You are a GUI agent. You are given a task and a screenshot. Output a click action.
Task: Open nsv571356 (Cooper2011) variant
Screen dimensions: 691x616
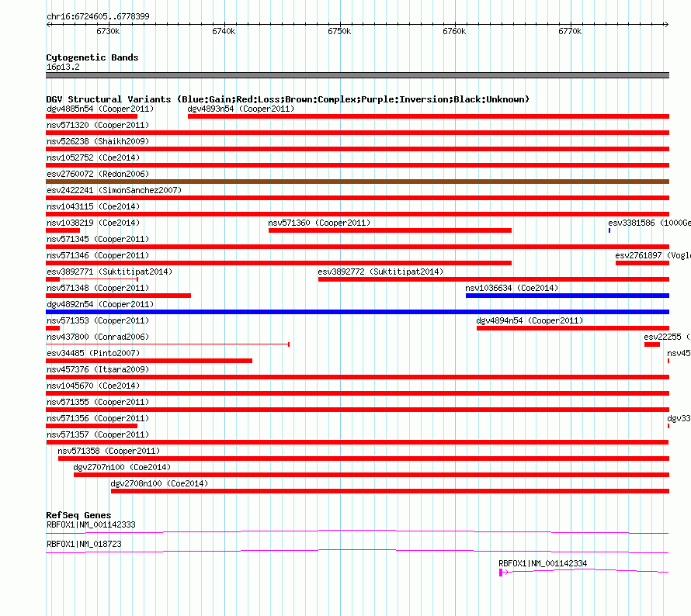[x=98, y=418]
